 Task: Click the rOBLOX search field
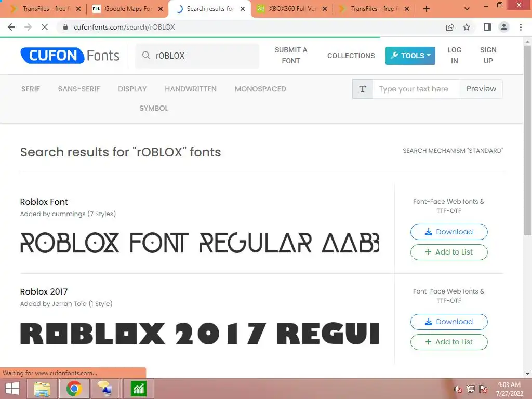(x=197, y=56)
